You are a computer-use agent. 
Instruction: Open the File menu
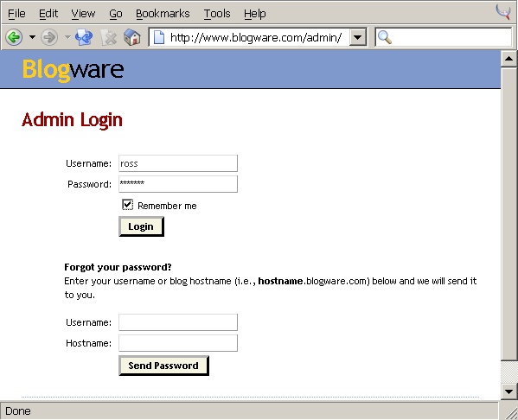tap(16, 14)
